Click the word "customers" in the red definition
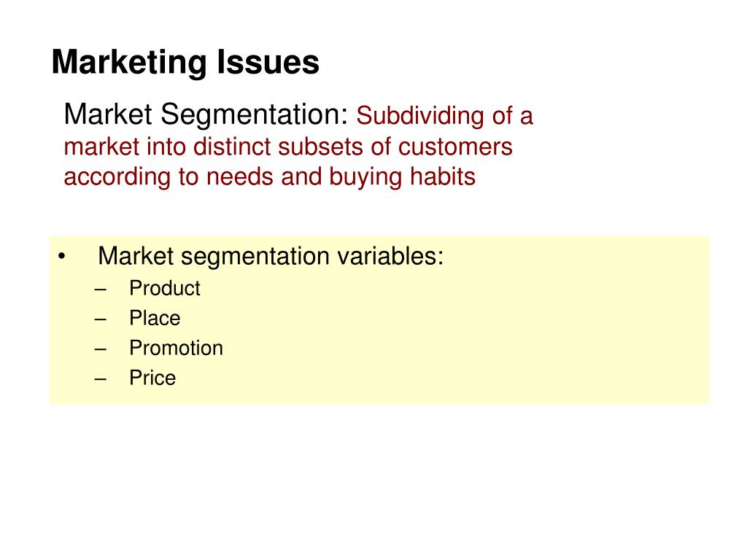Image resolution: width=747 pixels, height=560 pixels. tap(455, 147)
